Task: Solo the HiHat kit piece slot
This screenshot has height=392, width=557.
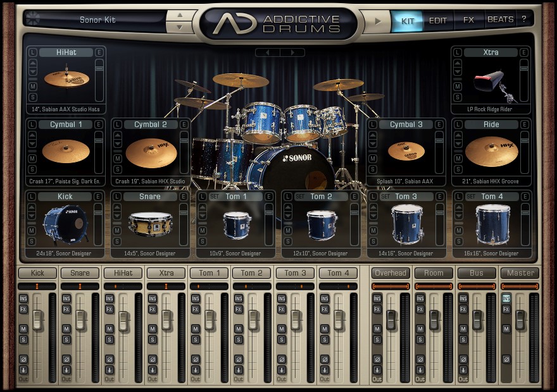Action: pyautogui.click(x=33, y=97)
